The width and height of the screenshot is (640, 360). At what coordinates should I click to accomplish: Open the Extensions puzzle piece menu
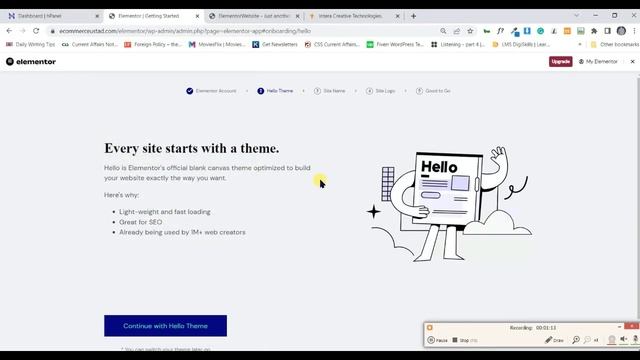coord(594,31)
